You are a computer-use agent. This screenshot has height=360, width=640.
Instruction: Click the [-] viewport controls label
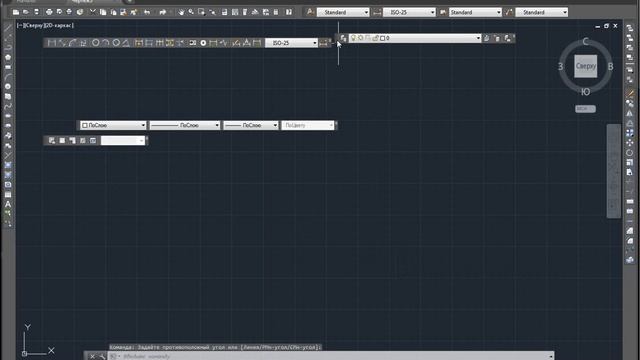[19, 25]
